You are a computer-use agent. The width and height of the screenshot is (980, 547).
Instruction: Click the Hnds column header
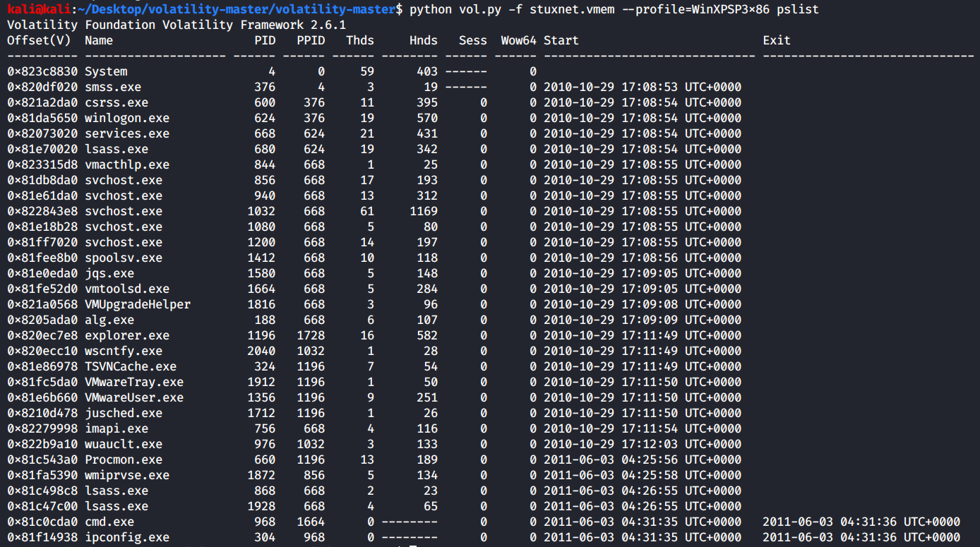pyautogui.click(x=424, y=40)
